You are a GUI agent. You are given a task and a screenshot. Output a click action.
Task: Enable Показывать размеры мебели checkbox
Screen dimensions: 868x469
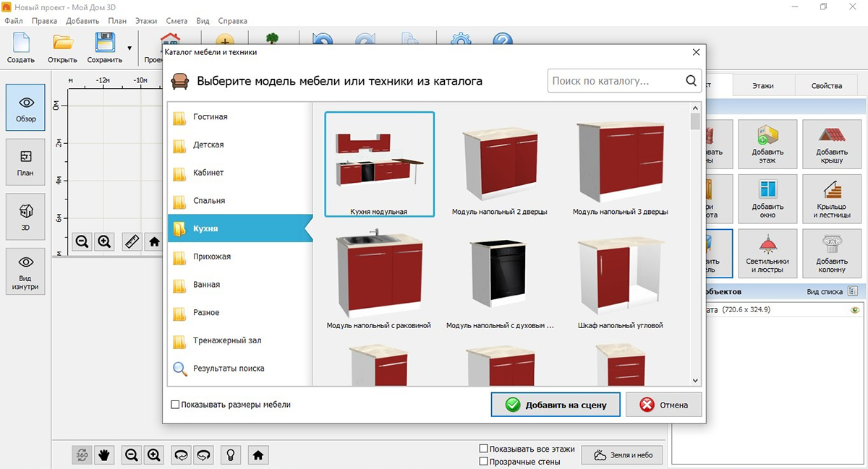tap(175, 405)
